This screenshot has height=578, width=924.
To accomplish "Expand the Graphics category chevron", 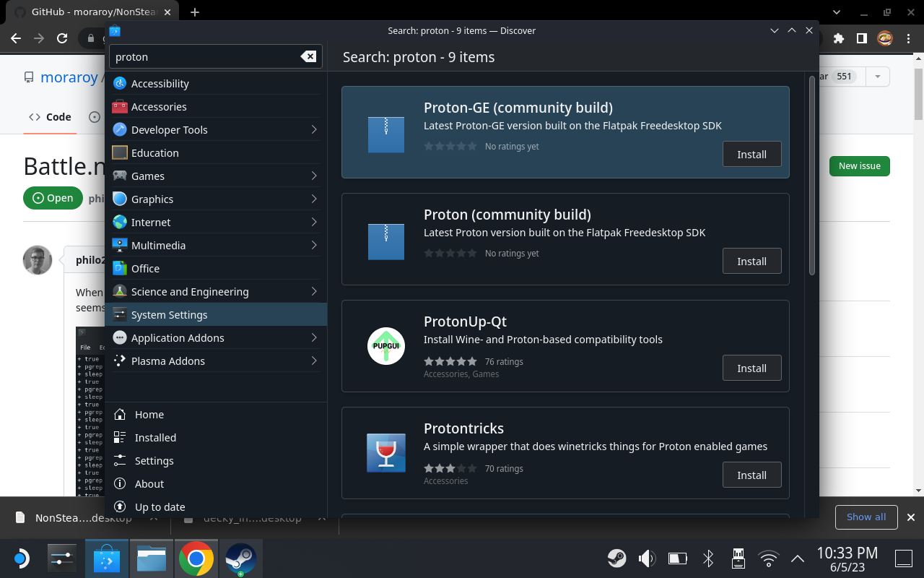I will (x=315, y=199).
